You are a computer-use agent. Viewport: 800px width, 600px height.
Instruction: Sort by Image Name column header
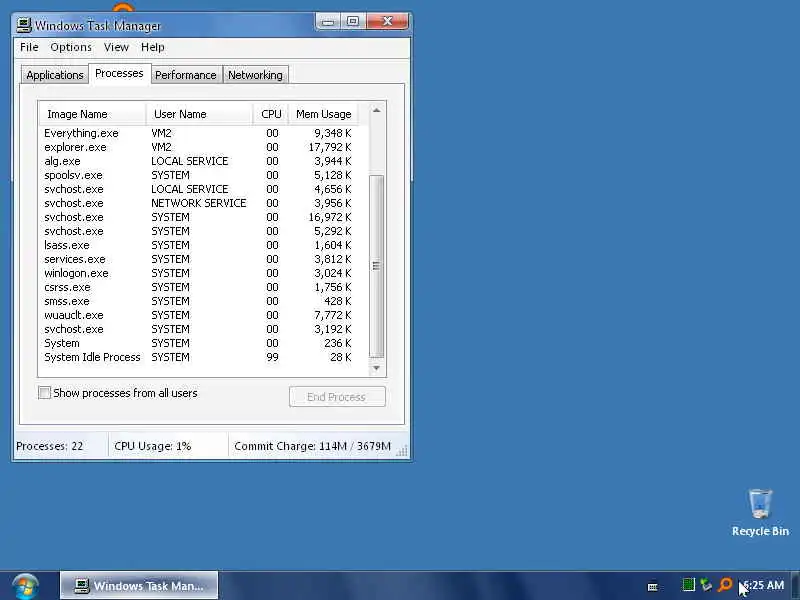click(x=92, y=114)
